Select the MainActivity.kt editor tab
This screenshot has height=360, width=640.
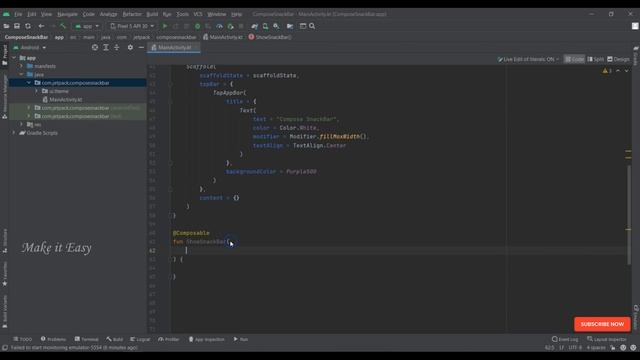pos(174,47)
